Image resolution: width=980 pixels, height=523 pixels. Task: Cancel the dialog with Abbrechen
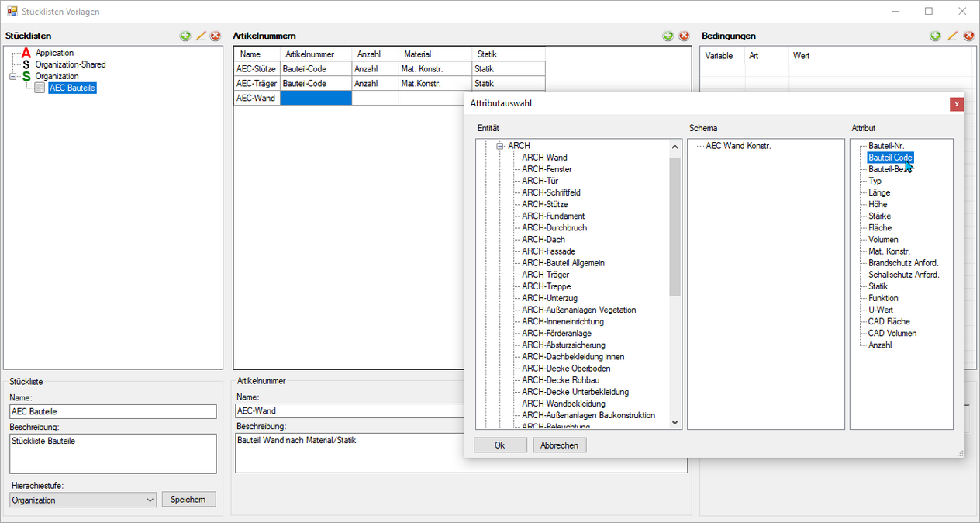(x=560, y=445)
